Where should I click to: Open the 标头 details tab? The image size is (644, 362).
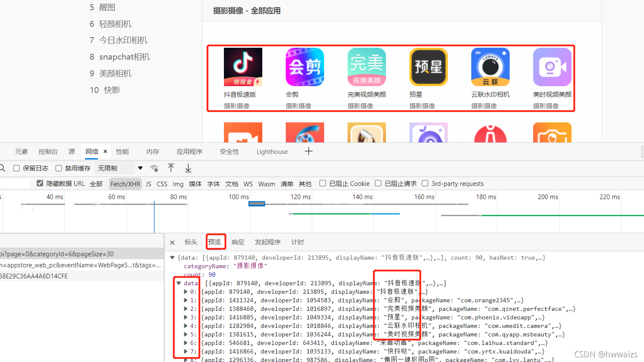tap(191, 242)
